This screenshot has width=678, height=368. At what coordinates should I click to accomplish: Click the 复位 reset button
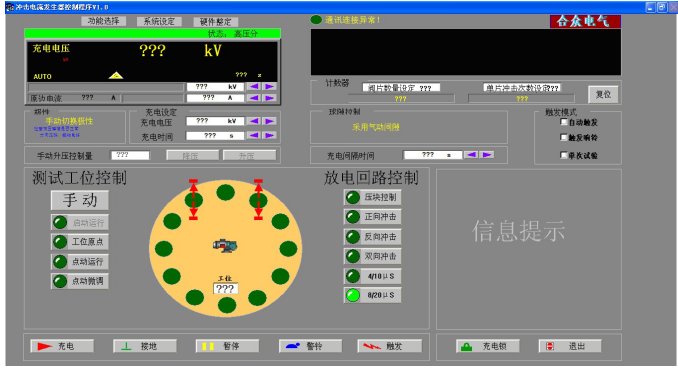point(603,94)
